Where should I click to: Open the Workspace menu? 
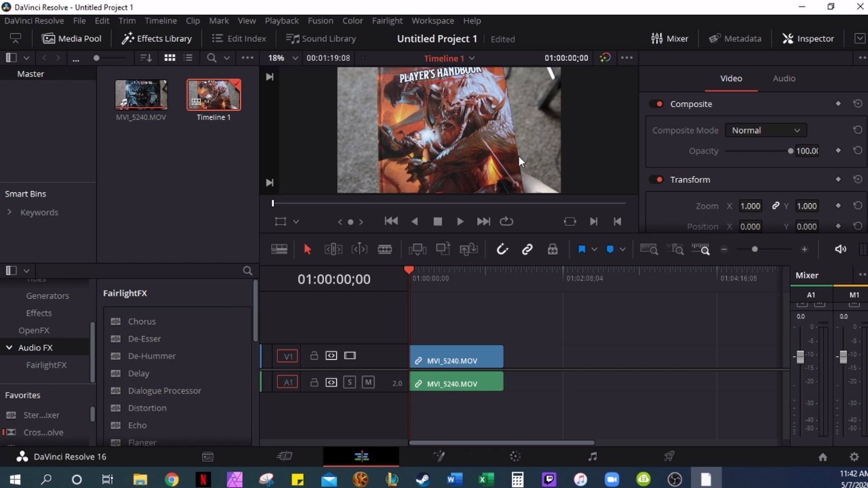point(433,21)
